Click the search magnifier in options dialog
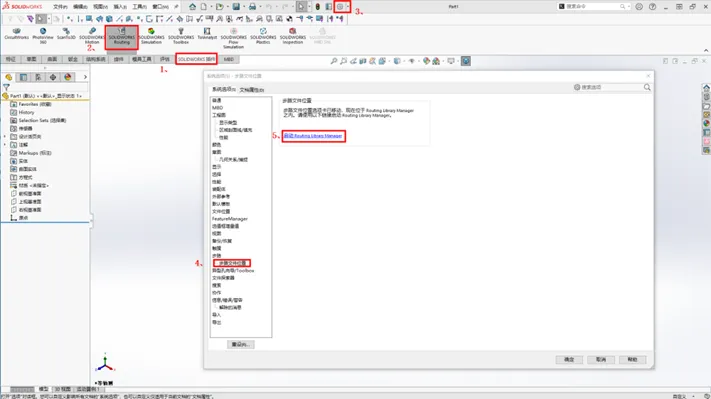 pos(647,87)
